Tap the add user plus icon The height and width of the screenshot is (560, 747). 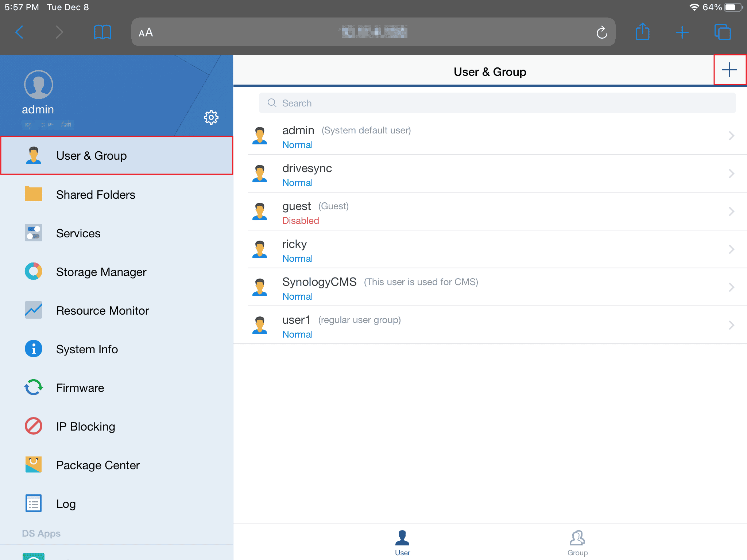point(729,70)
